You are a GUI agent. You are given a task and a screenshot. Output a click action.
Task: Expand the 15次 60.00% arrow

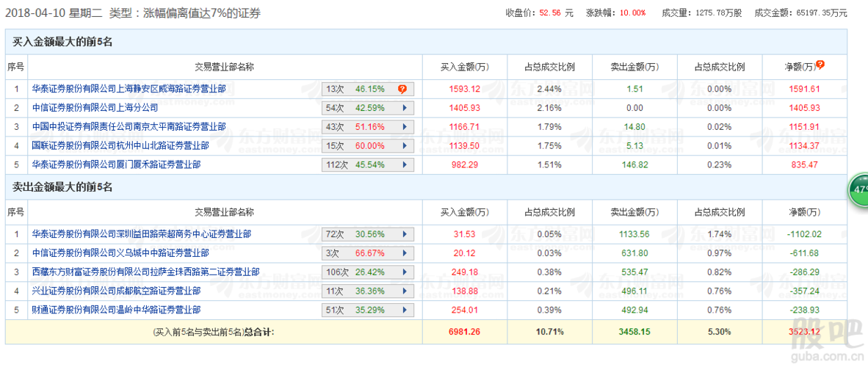tap(405, 145)
